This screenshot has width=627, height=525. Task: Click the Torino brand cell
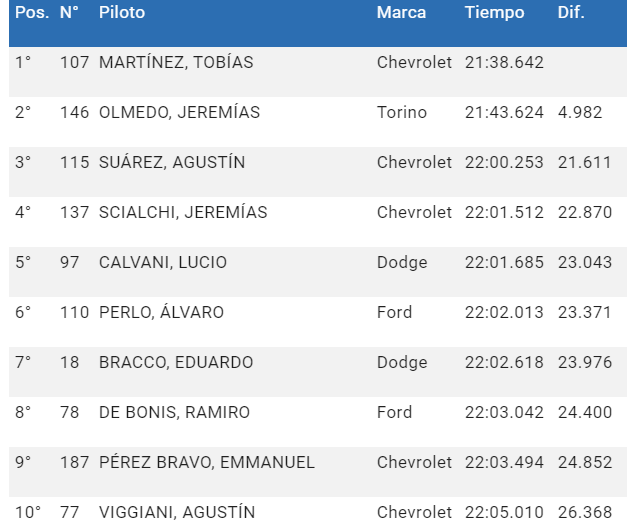coord(402,112)
